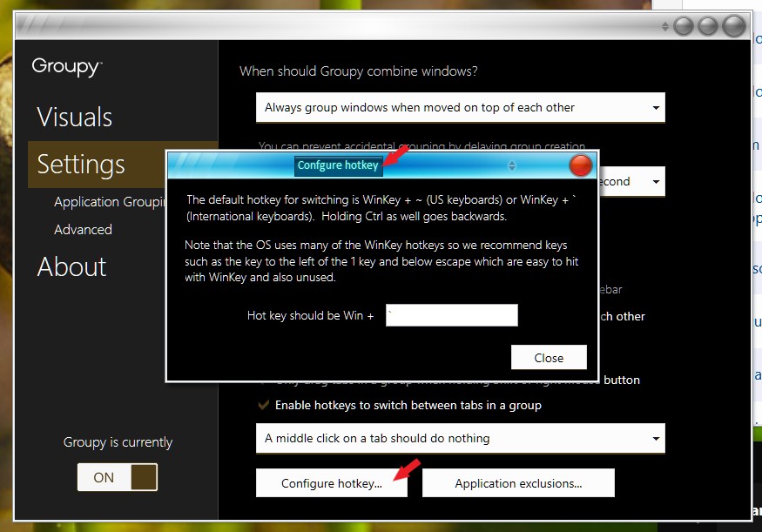Click the middle gray orb in Groupy title bar
The height and width of the screenshot is (532, 762).
click(707, 26)
